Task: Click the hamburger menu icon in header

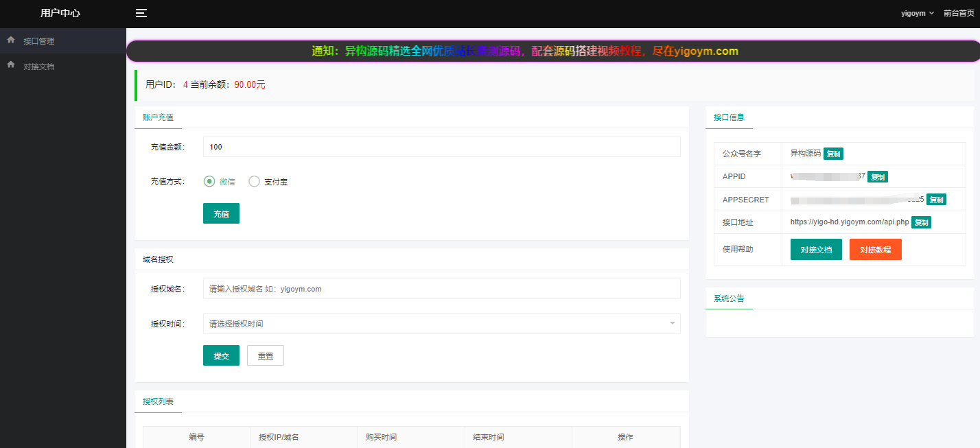Action: (x=141, y=13)
